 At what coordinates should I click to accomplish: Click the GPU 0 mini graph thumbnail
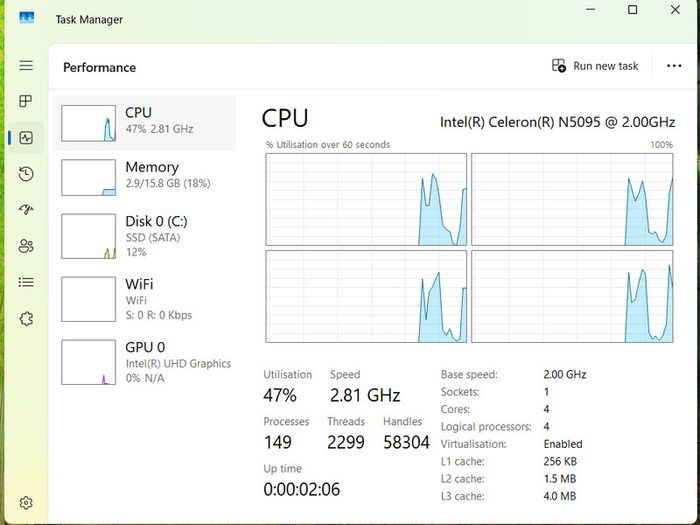pyautogui.click(x=88, y=362)
